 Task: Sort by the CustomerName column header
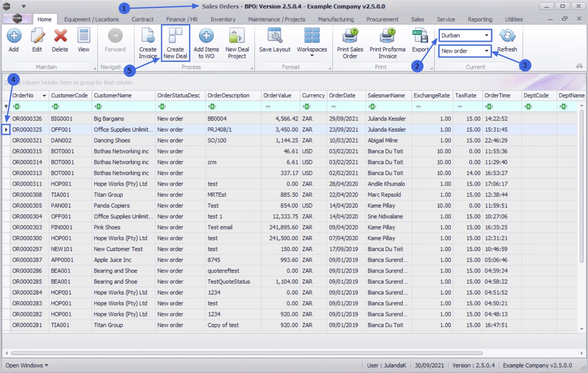(124, 96)
